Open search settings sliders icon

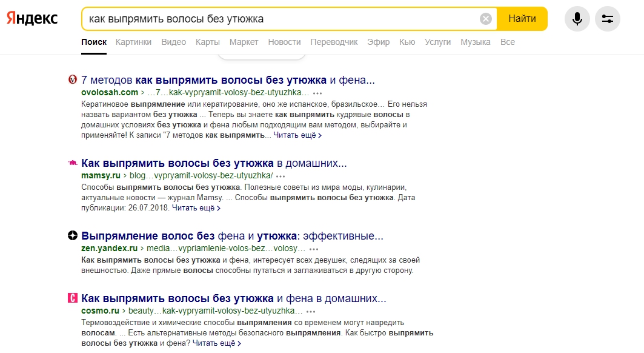click(608, 19)
